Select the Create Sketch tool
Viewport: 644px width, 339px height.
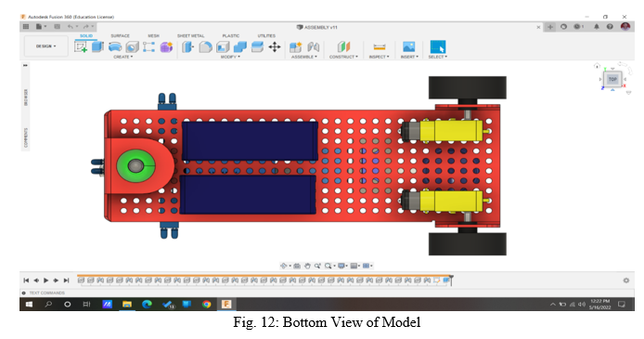81,46
